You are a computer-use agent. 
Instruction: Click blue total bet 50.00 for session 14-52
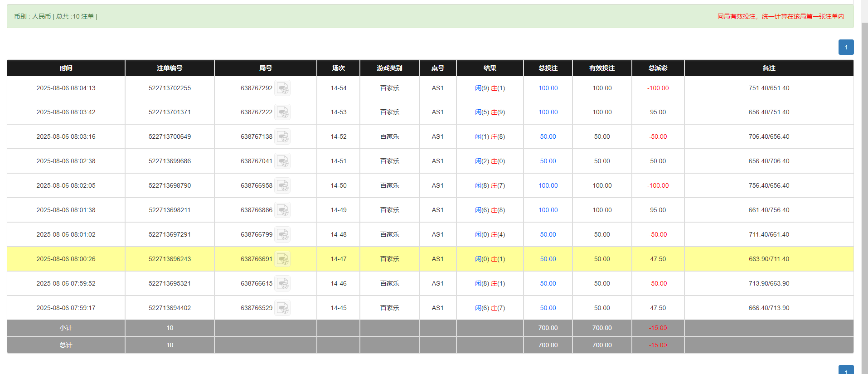pyautogui.click(x=548, y=136)
